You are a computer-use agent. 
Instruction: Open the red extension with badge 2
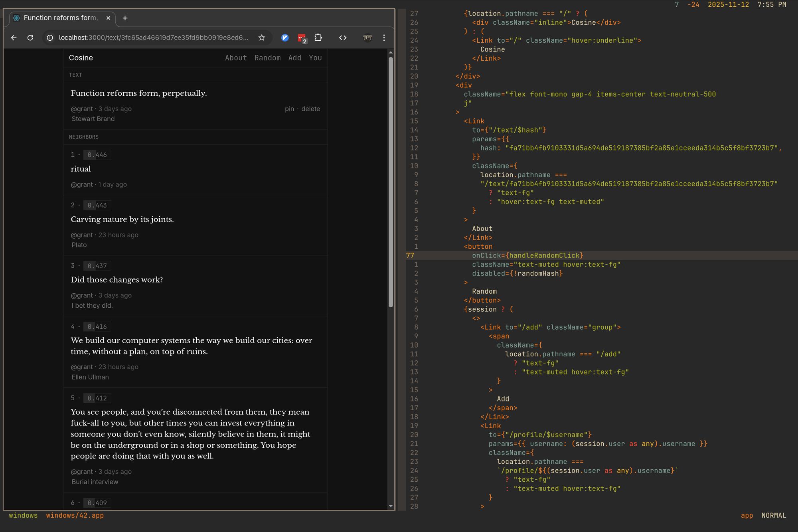[x=302, y=38]
